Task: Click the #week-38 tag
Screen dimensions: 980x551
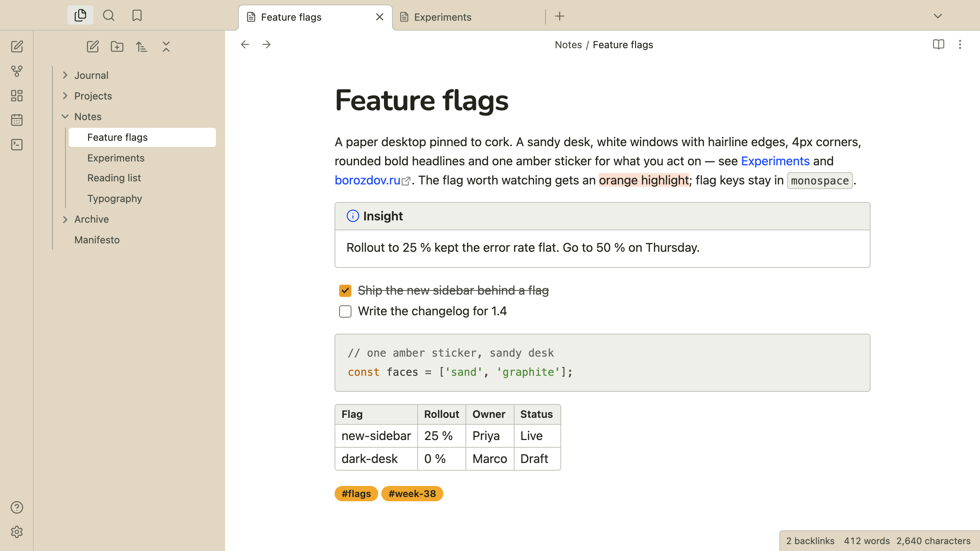Action: [412, 494]
